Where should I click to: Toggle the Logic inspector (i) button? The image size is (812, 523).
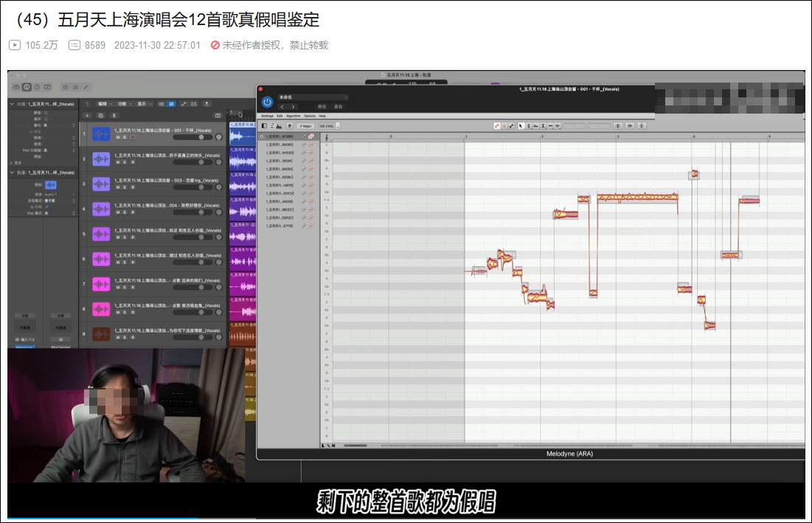(27, 87)
